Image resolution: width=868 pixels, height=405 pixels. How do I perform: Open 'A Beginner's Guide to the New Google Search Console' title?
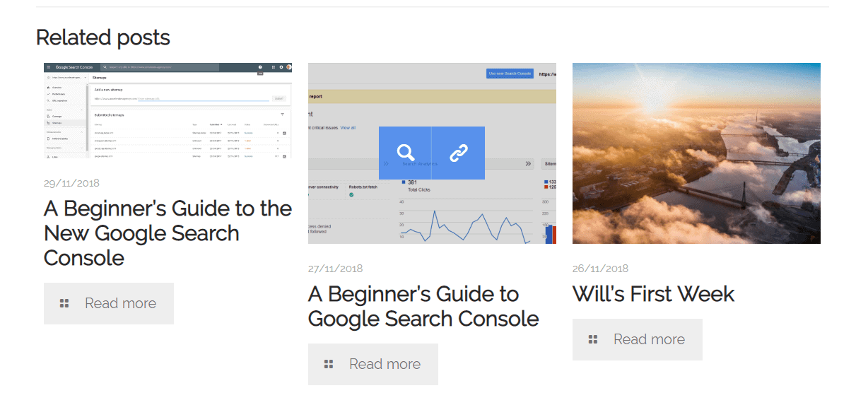[x=168, y=233]
